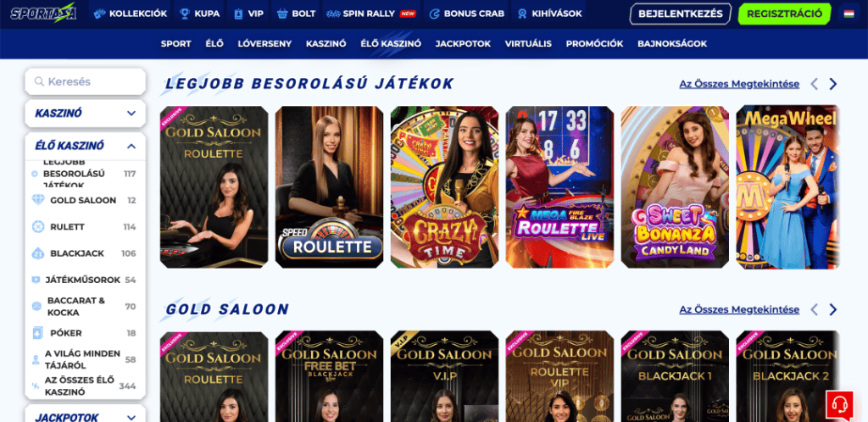Image resolution: width=868 pixels, height=422 pixels.
Task: Click the Regisztráció button
Action: pyautogui.click(x=784, y=14)
